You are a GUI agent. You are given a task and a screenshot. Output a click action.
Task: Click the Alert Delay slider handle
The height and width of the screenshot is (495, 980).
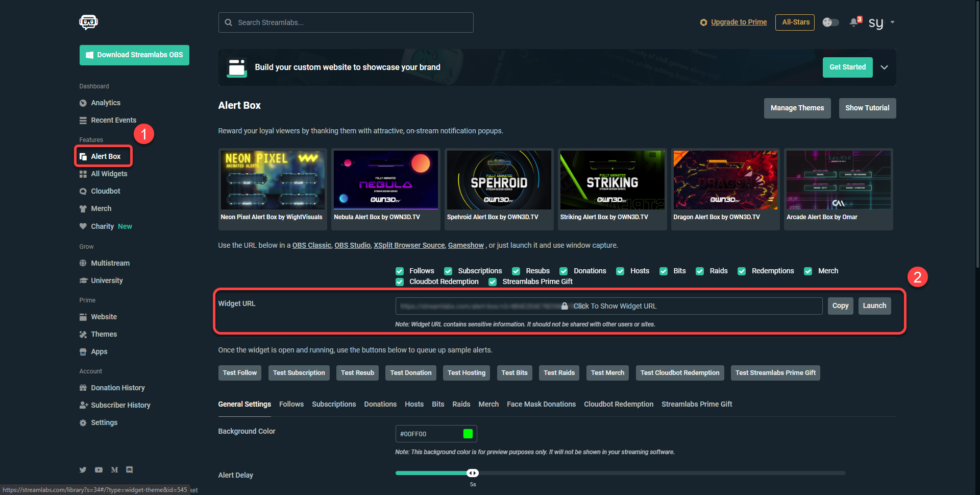pyautogui.click(x=473, y=473)
